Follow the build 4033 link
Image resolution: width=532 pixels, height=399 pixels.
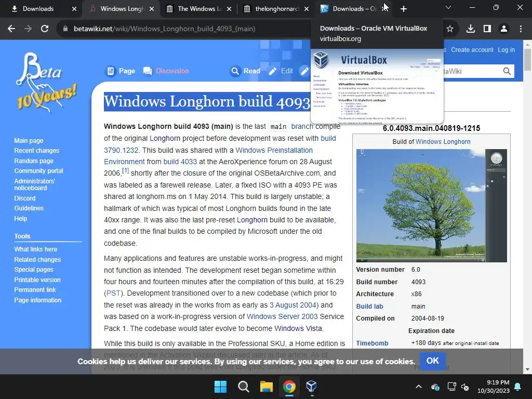tap(180, 162)
